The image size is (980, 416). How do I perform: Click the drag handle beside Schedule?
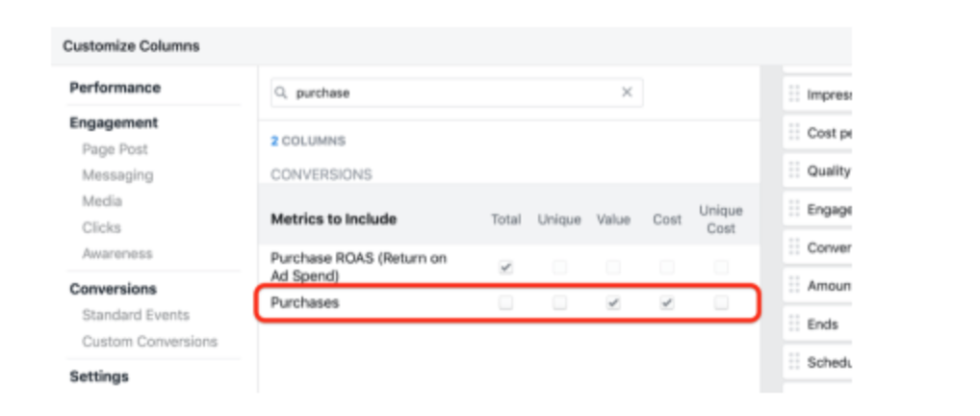pyautogui.click(x=794, y=362)
